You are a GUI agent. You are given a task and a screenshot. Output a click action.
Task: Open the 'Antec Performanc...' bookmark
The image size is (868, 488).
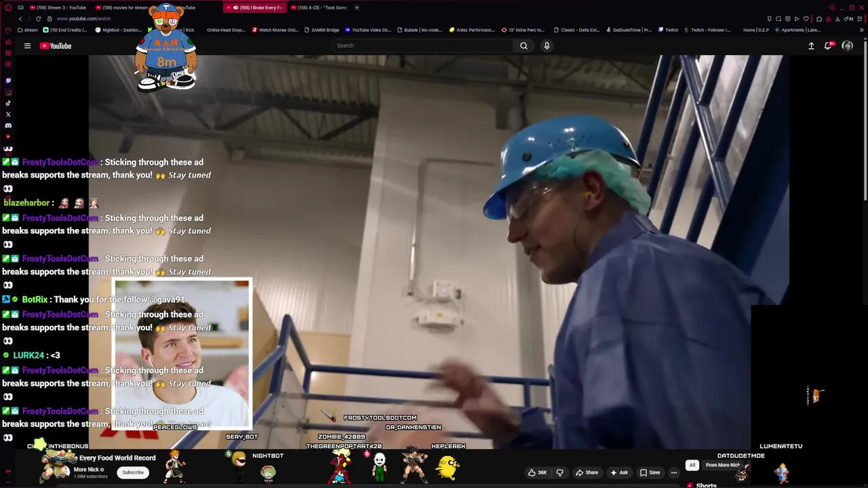472,30
